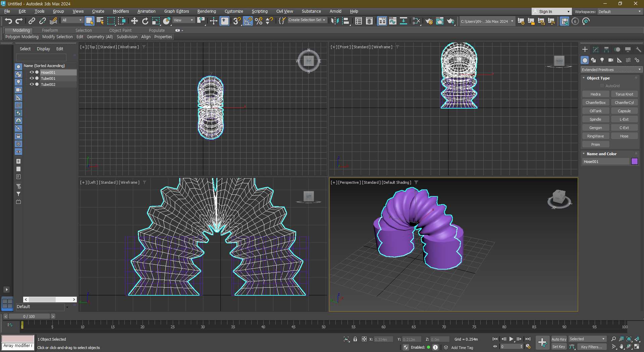This screenshot has height=352, width=644.
Task: Switch to the Display panel tab
Action: tap(628, 50)
